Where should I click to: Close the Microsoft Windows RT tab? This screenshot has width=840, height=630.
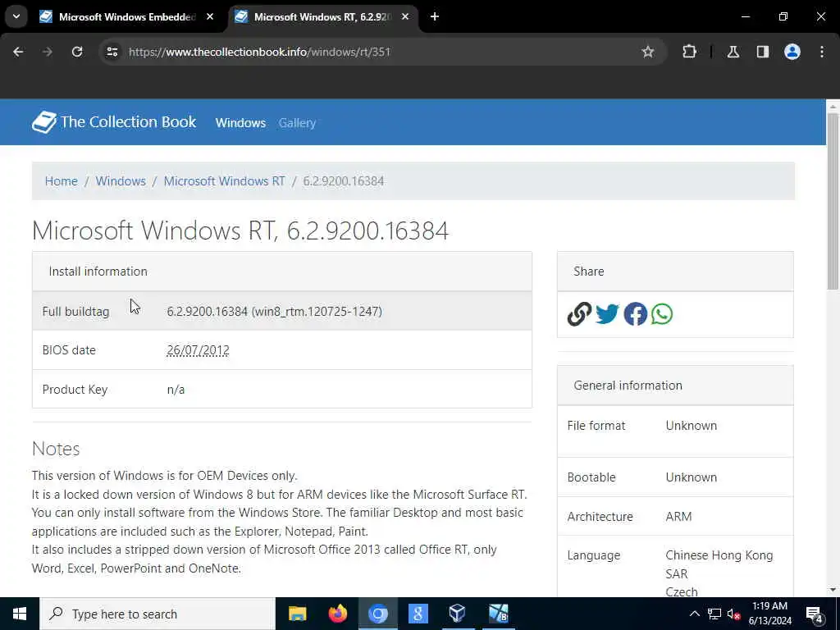pyautogui.click(x=405, y=17)
